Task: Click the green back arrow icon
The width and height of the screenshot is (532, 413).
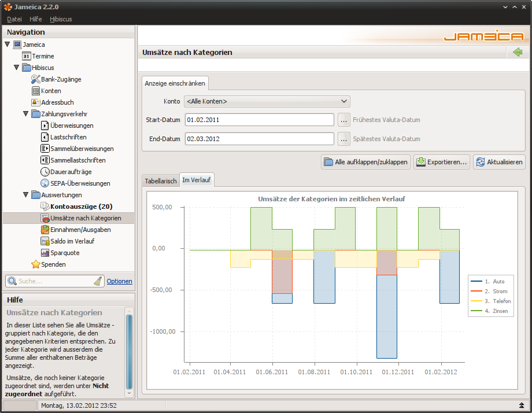Action: 517,53
